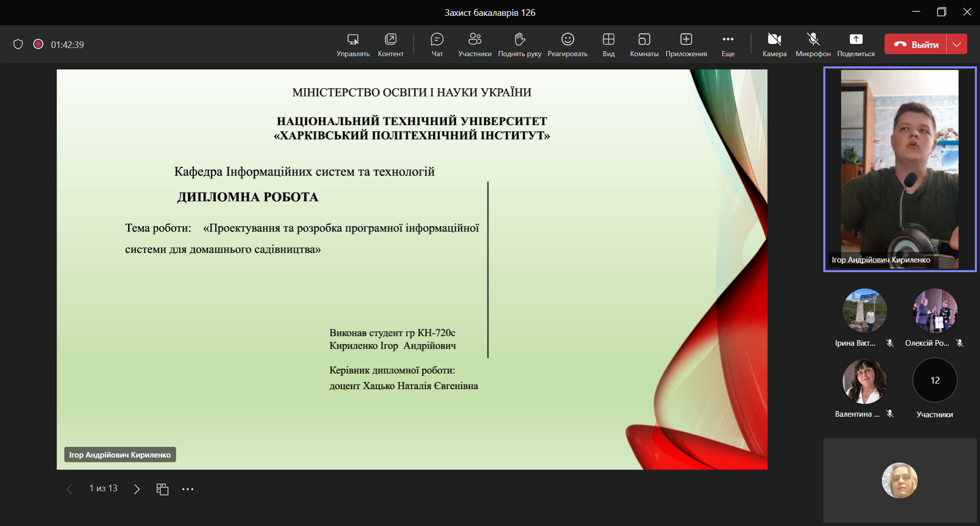Open the Участники participants list
Image resolution: width=980 pixels, height=526 pixels.
475,44
